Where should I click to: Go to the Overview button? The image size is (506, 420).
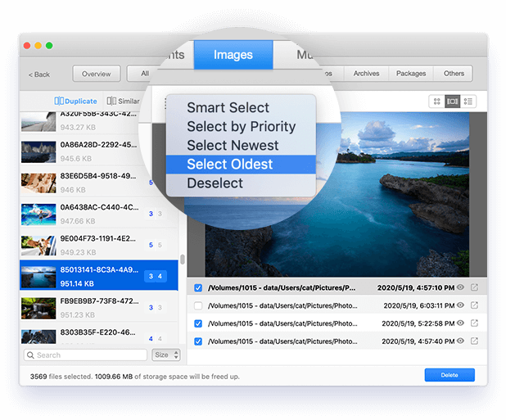96,74
